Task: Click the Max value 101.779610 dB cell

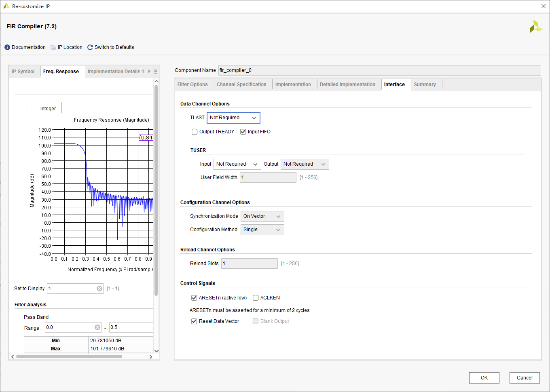Action: (x=121, y=349)
